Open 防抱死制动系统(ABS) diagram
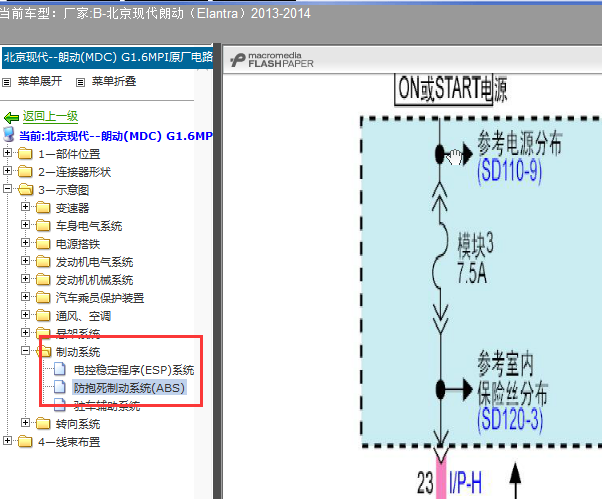 [x=129, y=388]
